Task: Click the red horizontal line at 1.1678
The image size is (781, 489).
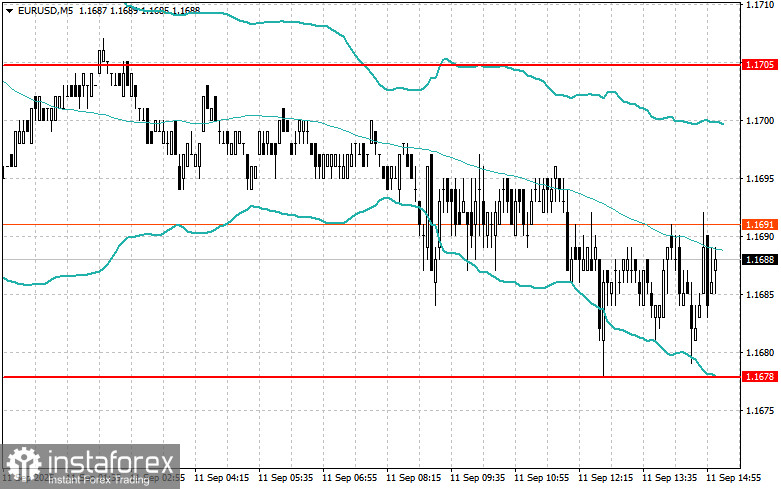Action: pyautogui.click(x=371, y=377)
